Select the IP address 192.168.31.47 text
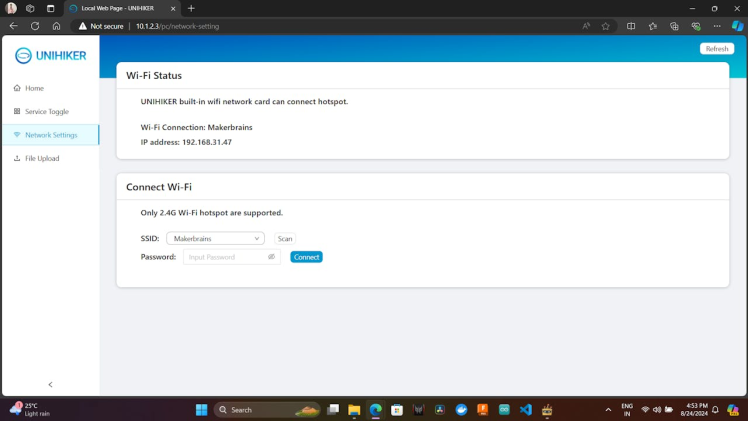748x421 pixels. coord(186,142)
